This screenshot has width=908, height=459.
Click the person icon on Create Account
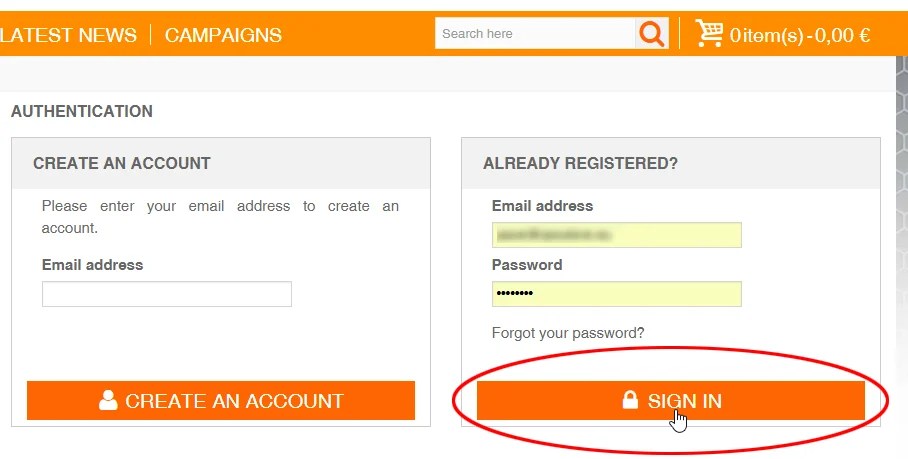click(108, 401)
